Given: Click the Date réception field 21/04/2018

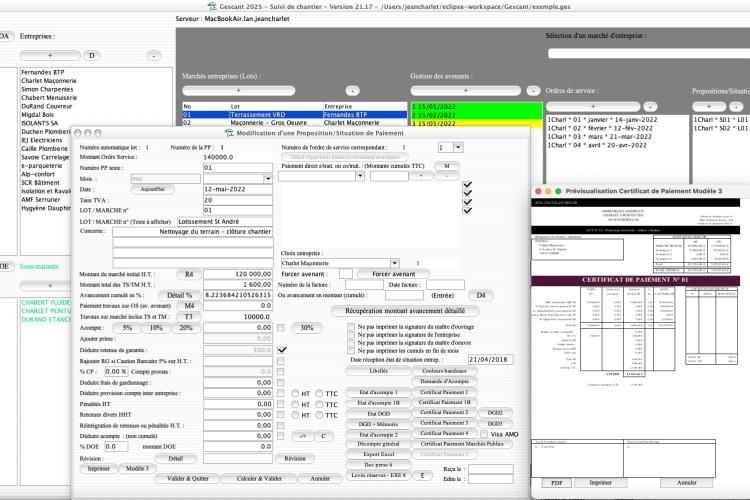Looking at the screenshot, I should click(x=490, y=359).
